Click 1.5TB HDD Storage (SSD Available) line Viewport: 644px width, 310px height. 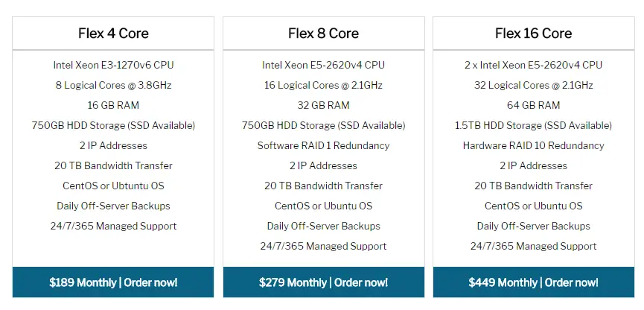point(534,125)
